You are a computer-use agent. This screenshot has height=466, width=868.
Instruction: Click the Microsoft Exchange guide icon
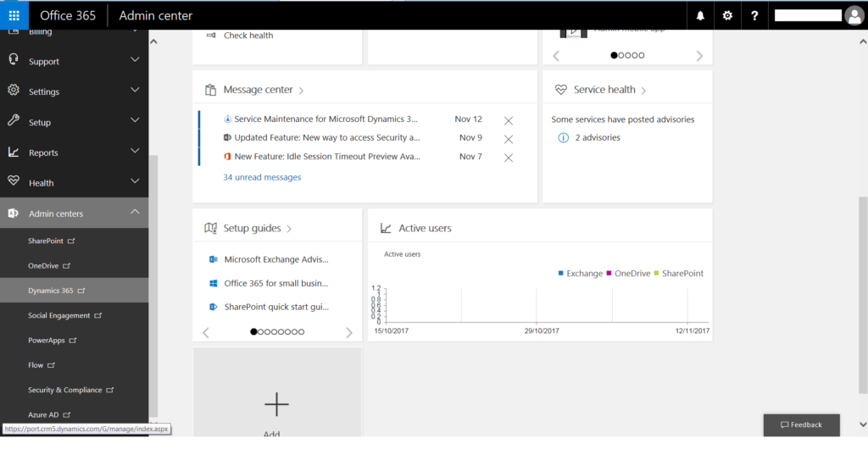click(213, 259)
